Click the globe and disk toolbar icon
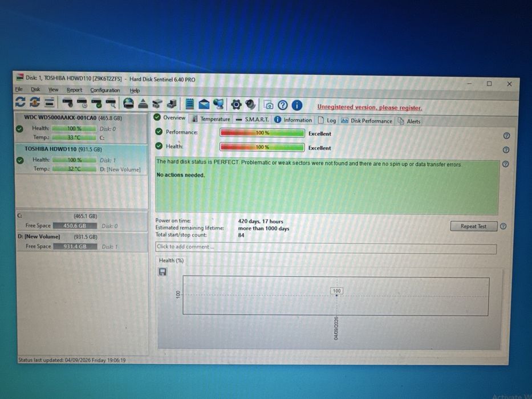This screenshot has width=532, height=399. [x=128, y=103]
